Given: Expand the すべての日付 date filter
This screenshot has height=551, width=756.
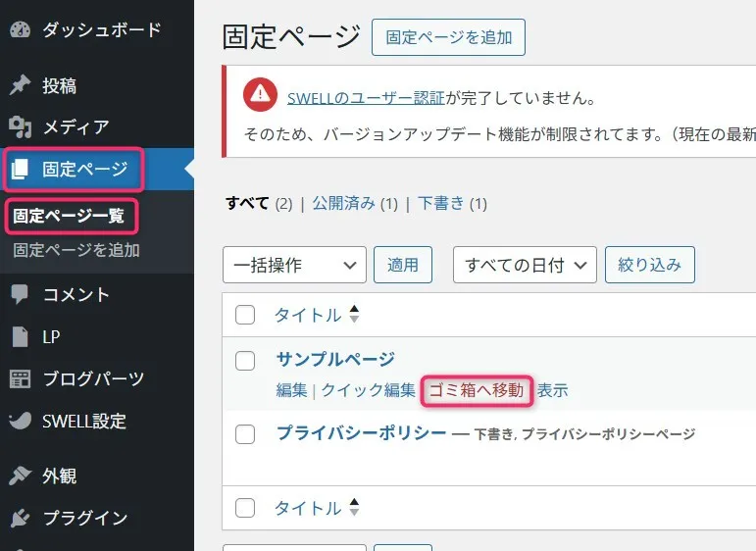Looking at the screenshot, I should [525, 265].
